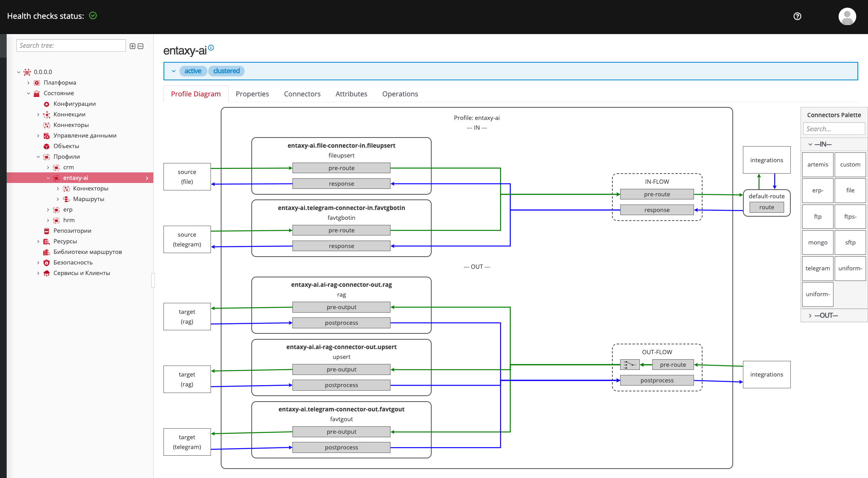This screenshot has width=868, height=478.
Task: Click the expand-all tree icon
Action: tap(133, 46)
